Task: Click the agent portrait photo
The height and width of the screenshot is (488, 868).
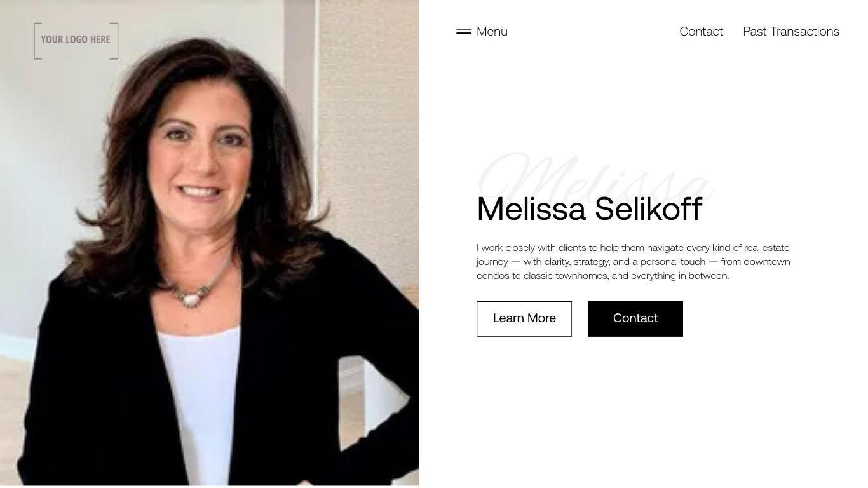Action: [209, 243]
